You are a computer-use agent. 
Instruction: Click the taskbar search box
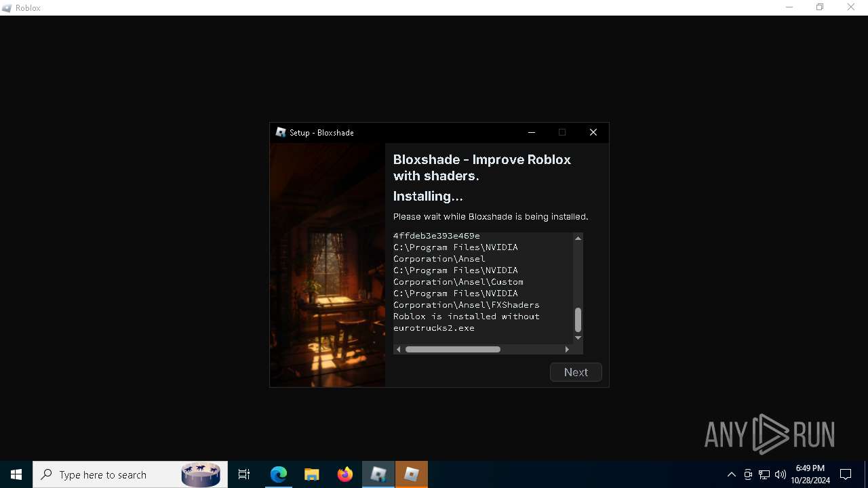pyautogui.click(x=129, y=474)
